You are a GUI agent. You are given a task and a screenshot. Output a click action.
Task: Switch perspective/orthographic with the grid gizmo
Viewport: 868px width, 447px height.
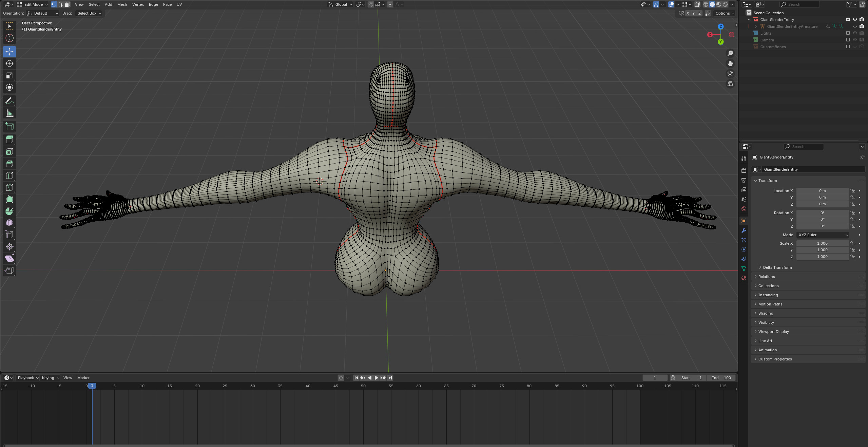[x=730, y=84]
